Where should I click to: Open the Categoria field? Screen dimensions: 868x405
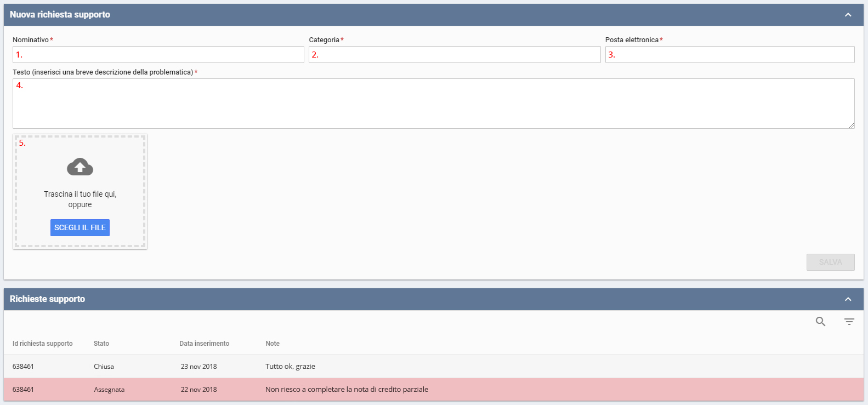pyautogui.click(x=455, y=54)
